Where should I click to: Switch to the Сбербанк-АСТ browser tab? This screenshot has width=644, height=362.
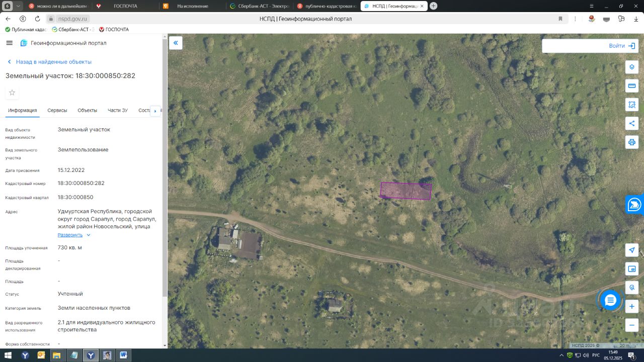point(260,6)
